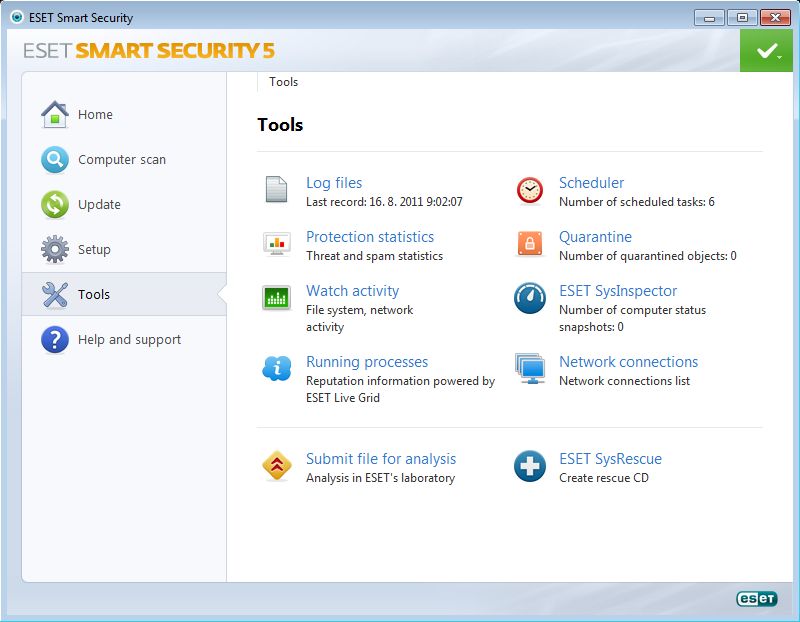Click the green Watch activity icon
Screen dimensions: 800x622
276,297
